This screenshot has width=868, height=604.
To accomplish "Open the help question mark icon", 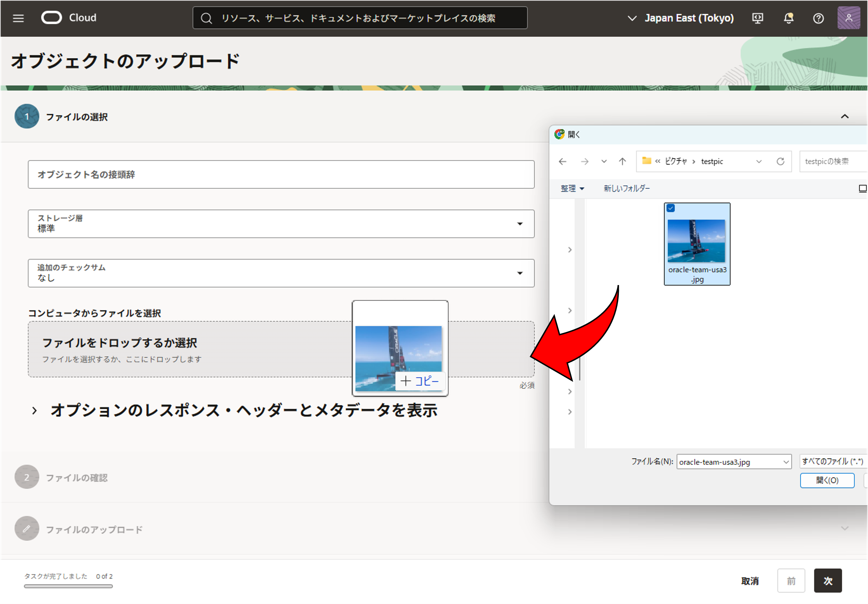I will tap(818, 18).
